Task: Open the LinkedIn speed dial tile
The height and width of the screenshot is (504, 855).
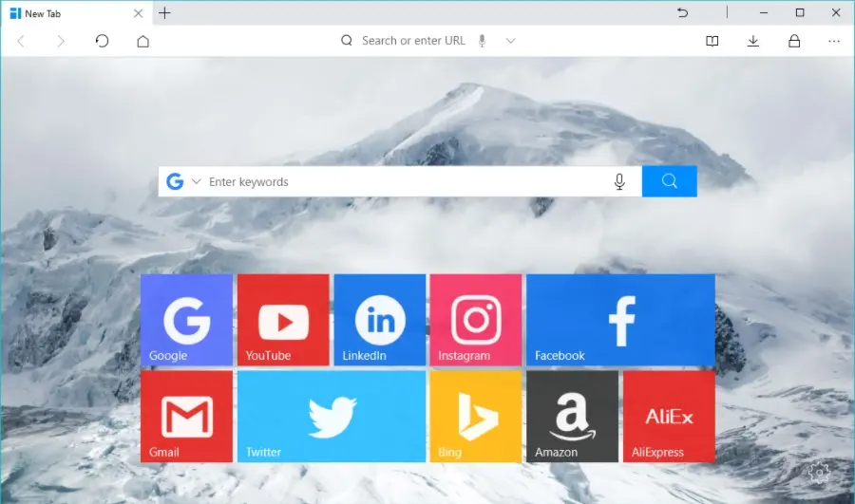Action: click(379, 320)
